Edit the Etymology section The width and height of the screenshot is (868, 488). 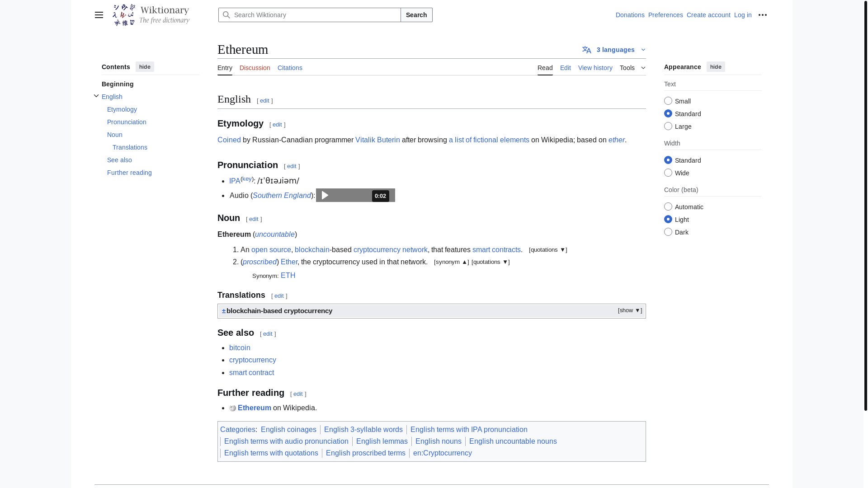[x=277, y=125]
